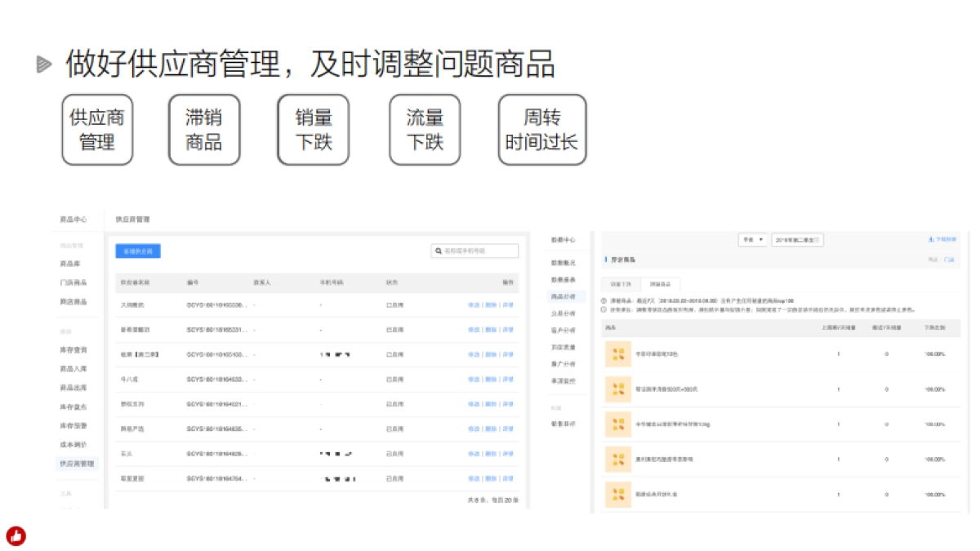Select 交易分析 in the data center sidebar

pyautogui.click(x=563, y=313)
